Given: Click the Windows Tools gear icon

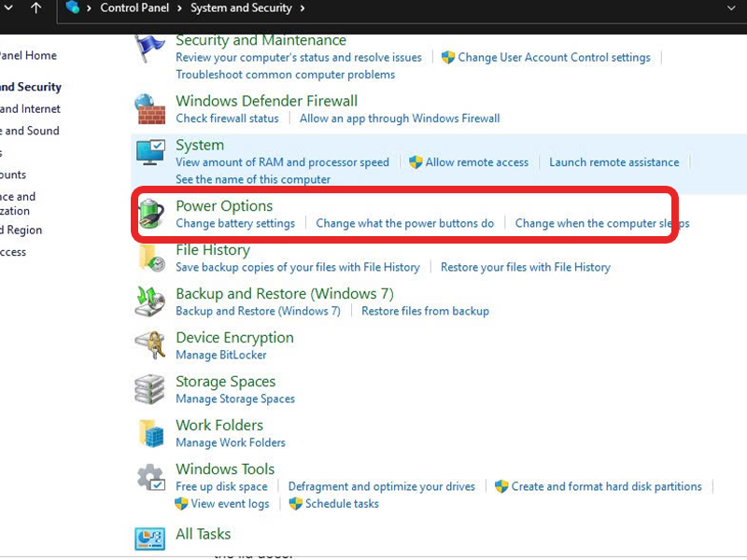Looking at the screenshot, I should point(150,478).
